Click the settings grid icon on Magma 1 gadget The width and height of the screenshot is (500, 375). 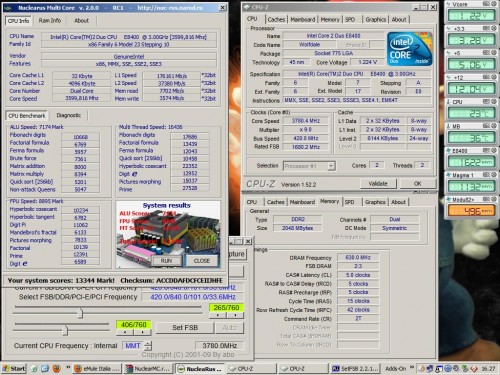tap(487, 175)
